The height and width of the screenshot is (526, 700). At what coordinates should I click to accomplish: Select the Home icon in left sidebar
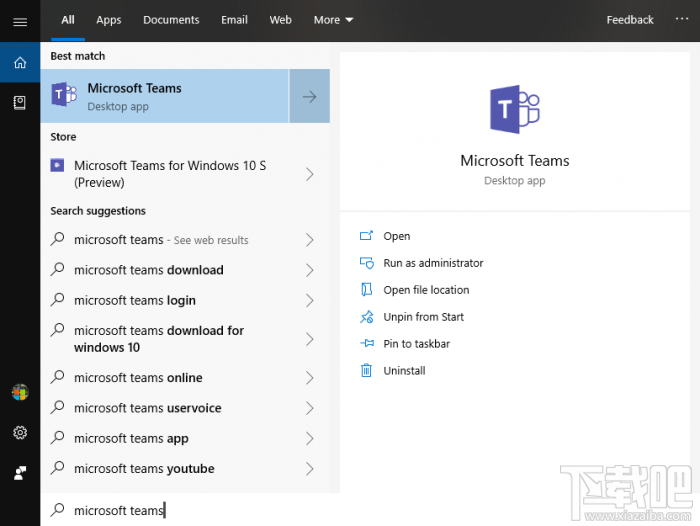[x=20, y=63]
